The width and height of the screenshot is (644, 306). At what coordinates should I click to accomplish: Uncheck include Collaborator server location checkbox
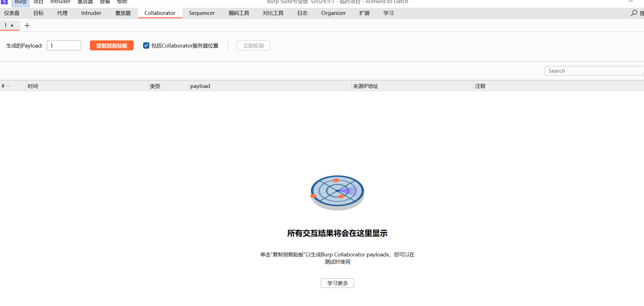point(146,46)
